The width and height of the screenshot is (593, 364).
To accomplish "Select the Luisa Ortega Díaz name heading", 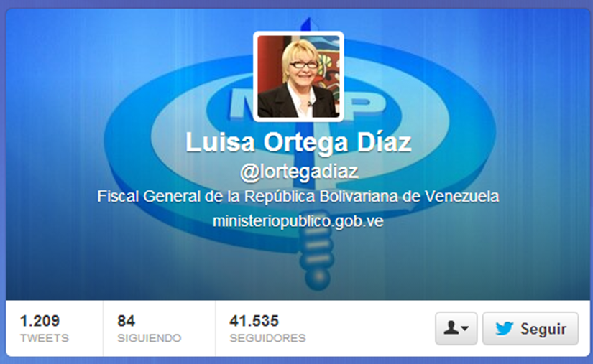I will pos(298,142).
